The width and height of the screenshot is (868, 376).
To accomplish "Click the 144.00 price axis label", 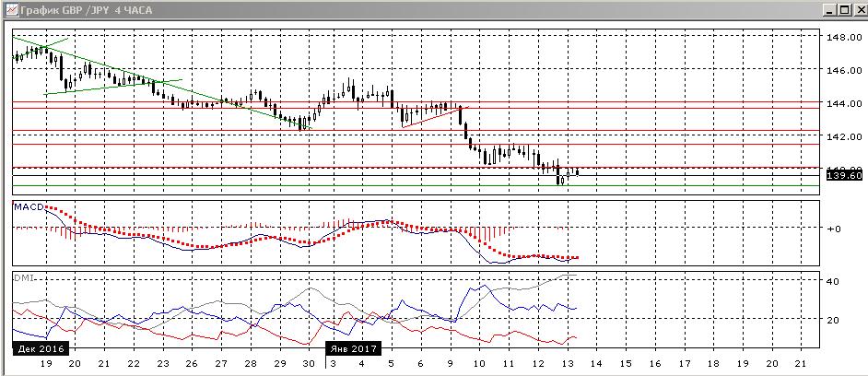I will click(x=842, y=103).
